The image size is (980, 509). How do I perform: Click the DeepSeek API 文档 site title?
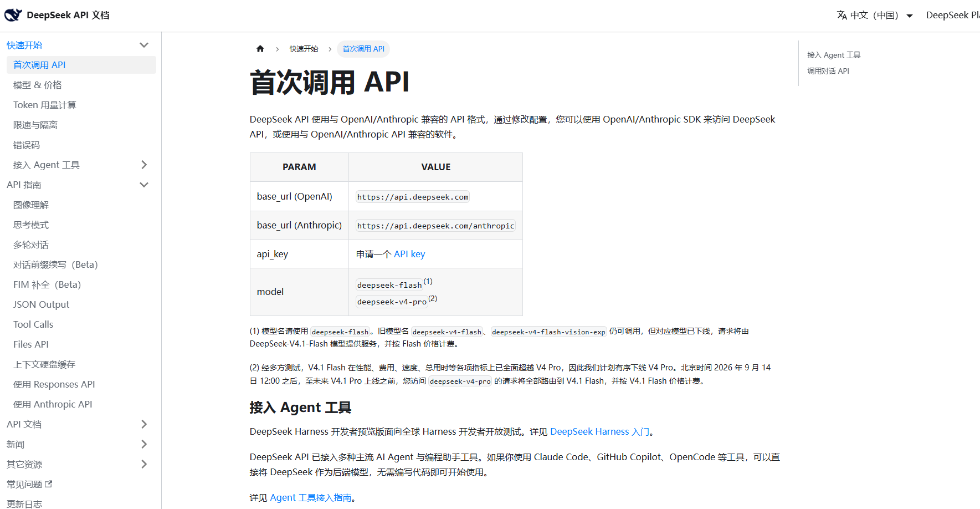coord(68,15)
